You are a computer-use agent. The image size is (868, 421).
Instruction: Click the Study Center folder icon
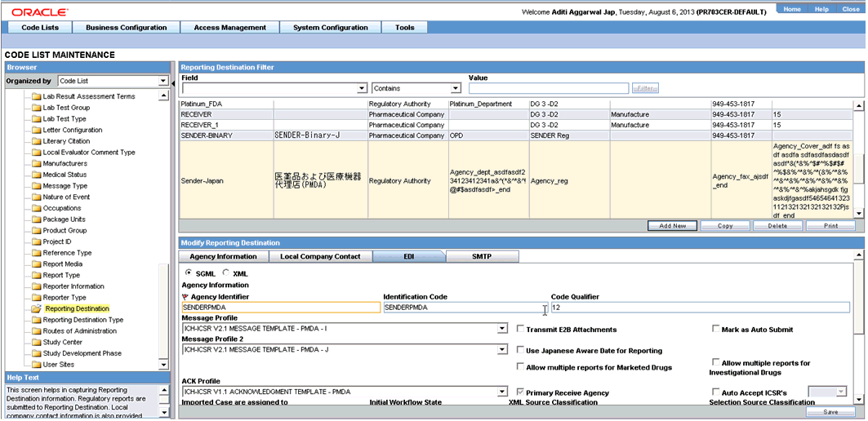tap(36, 343)
